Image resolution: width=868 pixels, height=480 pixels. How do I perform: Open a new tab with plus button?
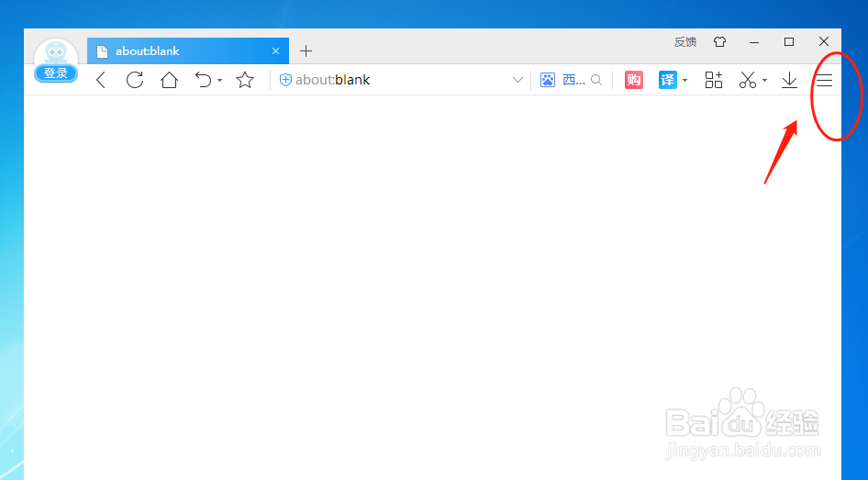[306, 50]
